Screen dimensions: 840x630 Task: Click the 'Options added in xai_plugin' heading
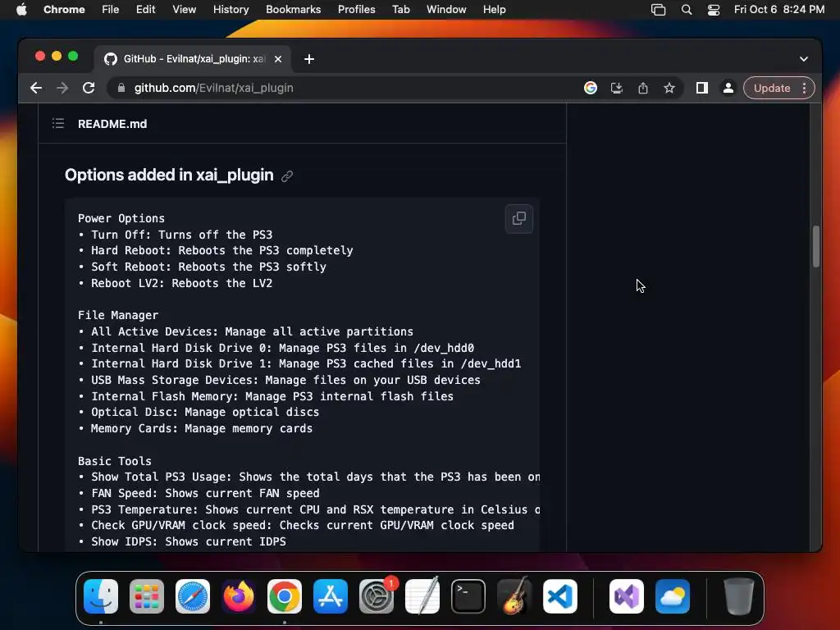point(169,176)
